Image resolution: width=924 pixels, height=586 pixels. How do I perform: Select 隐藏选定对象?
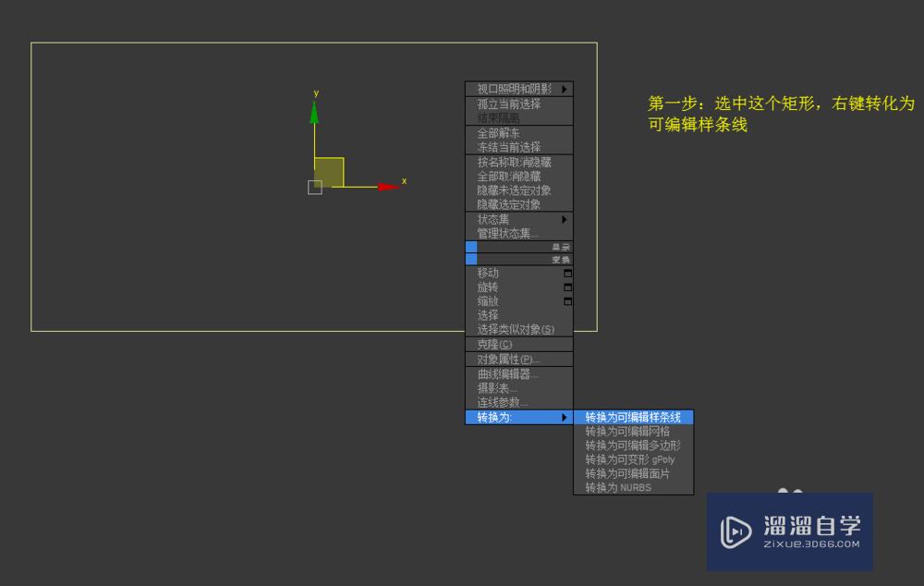tap(519, 204)
